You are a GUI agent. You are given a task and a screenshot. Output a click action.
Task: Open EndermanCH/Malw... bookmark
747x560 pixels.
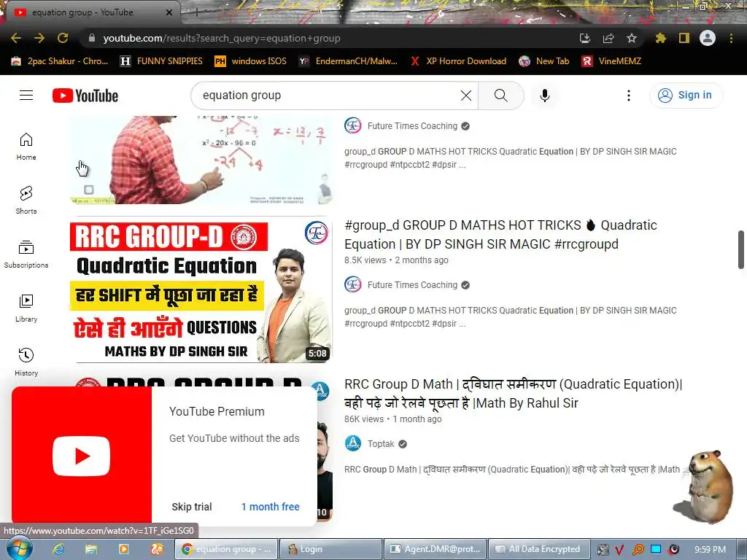[x=348, y=61]
